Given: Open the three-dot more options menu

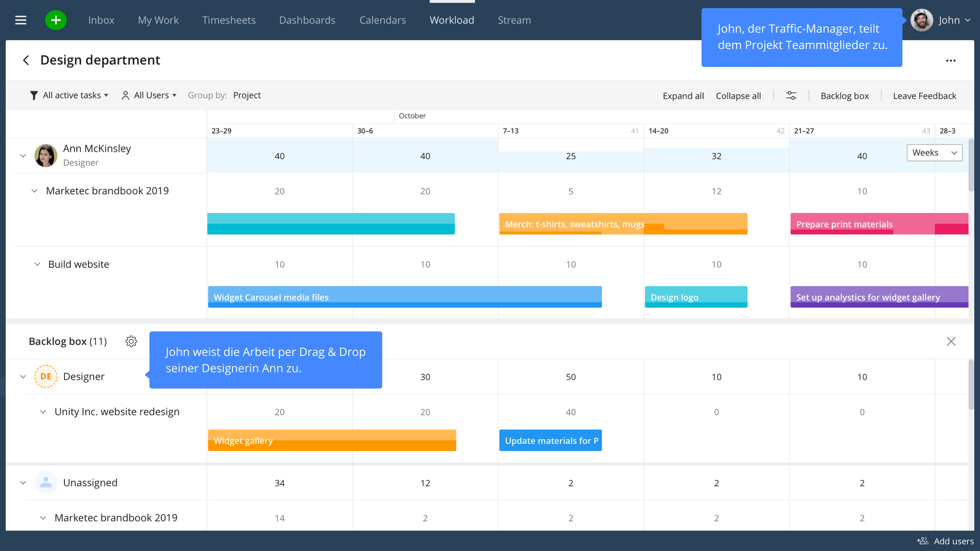Looking at the screenshot, I should pyautogui.click(x=951, y=60).
